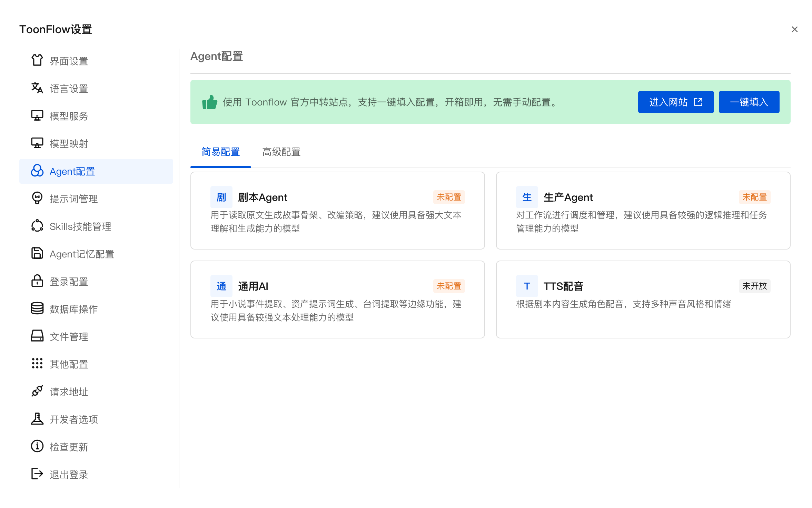The height and width of the screenshot is (508, 812).
Task: Open Skills技能管理 section
Action: [x=96, y=226]
